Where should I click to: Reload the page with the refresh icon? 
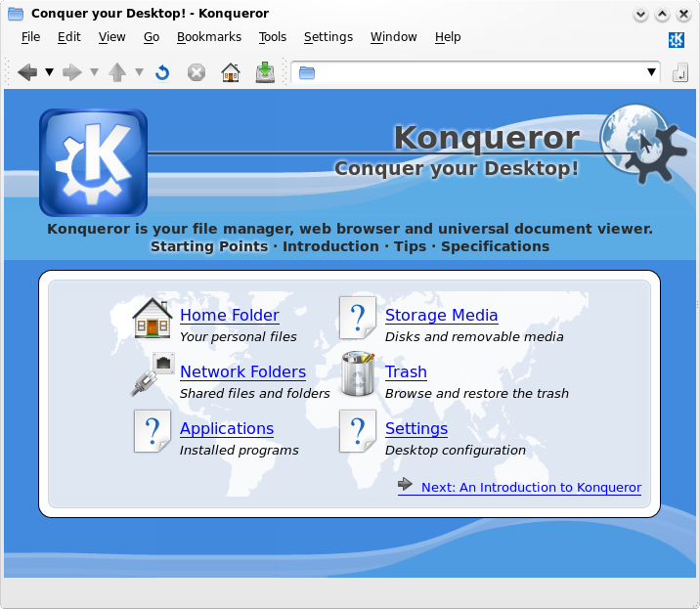pyautogui.click(x=162, y=72)
